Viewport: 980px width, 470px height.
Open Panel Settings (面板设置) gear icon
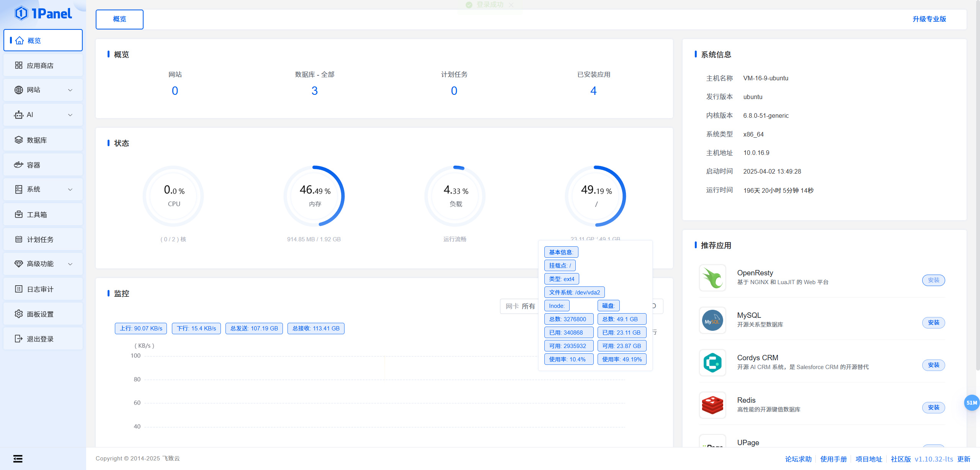tap(18, 314)
